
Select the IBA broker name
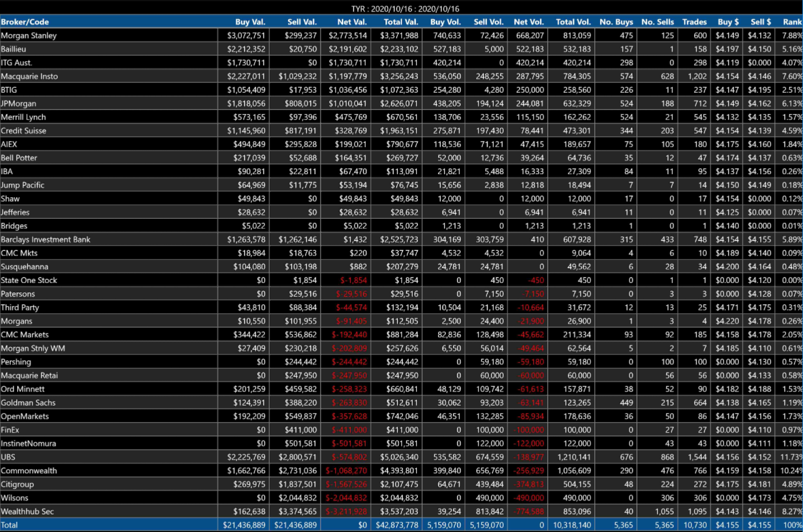[x=7, y=172]
